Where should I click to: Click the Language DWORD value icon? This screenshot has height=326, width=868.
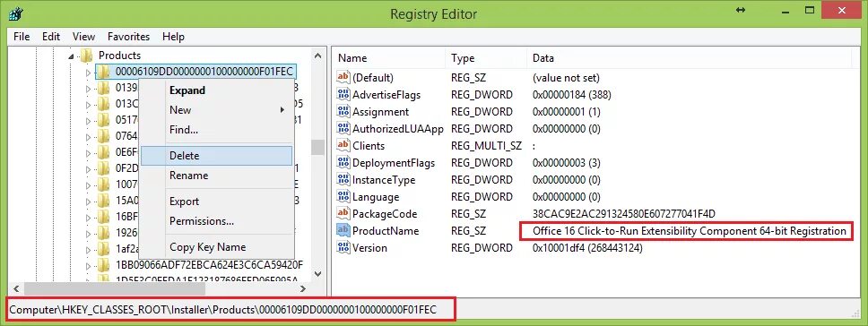tap(343, 197)
